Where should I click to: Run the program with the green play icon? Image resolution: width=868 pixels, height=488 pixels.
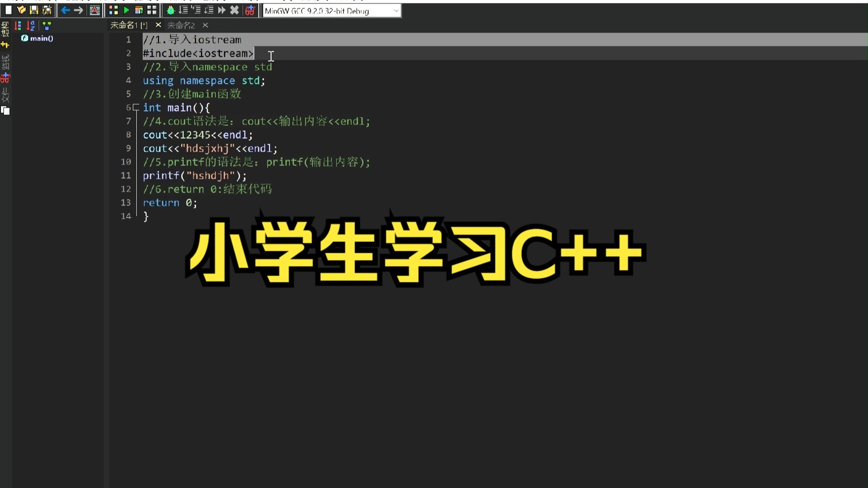126,10
